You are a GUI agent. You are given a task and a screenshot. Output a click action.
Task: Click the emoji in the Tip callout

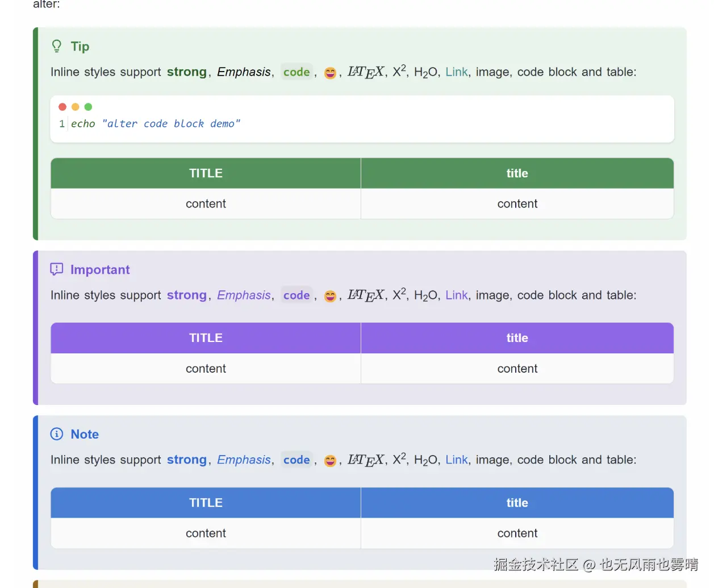click(x=330, y=73)
